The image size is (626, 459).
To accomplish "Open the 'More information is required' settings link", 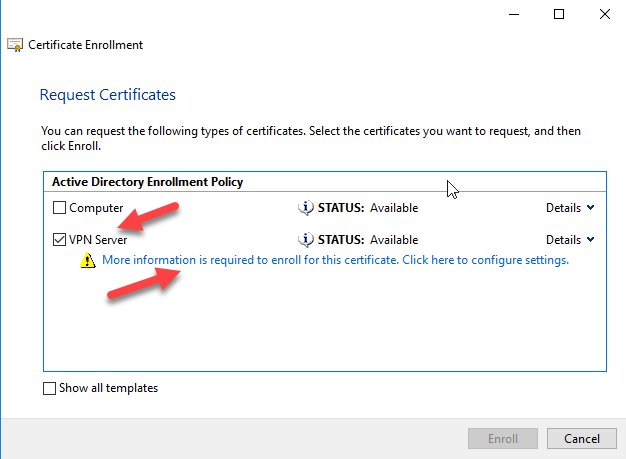I will pyautogui.click(x=335, y=260).
